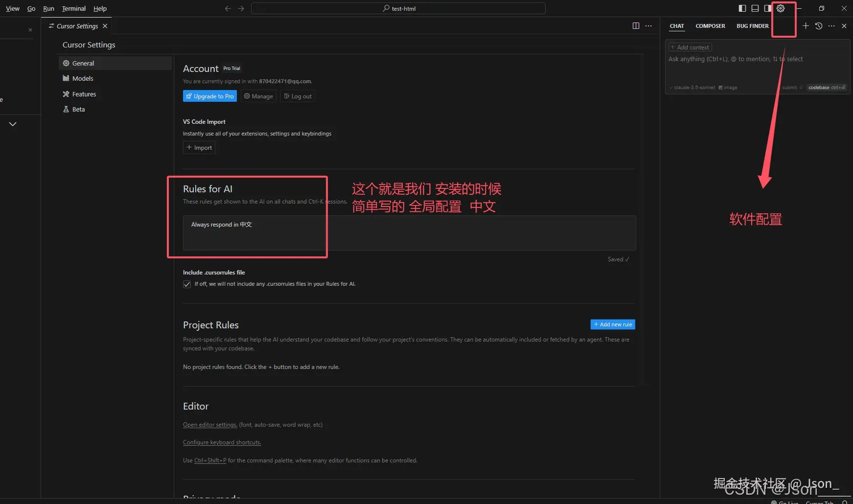Close the Cursor Settings tab

(x=105, y=26)
